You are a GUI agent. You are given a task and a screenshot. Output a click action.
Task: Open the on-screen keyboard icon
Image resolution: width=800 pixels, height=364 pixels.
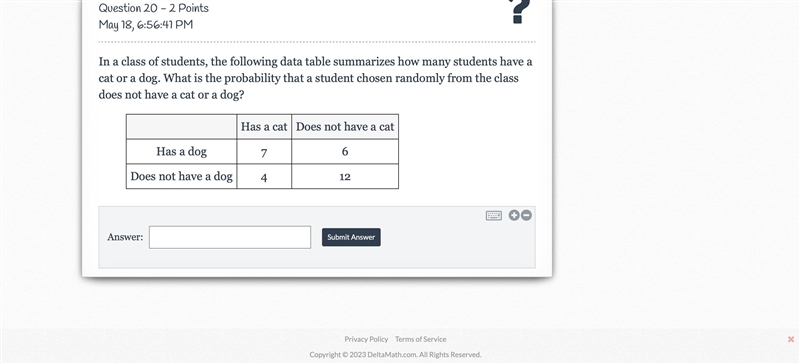(493, 215)
